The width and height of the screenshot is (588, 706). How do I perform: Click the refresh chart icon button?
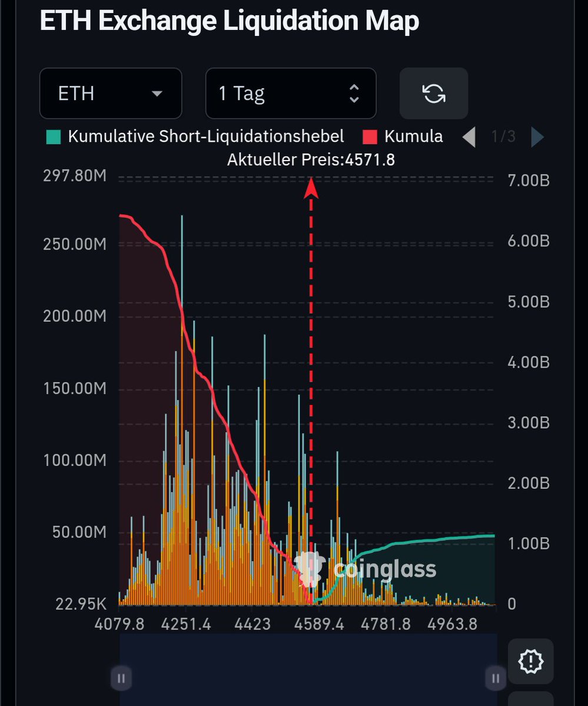(434, 94)
